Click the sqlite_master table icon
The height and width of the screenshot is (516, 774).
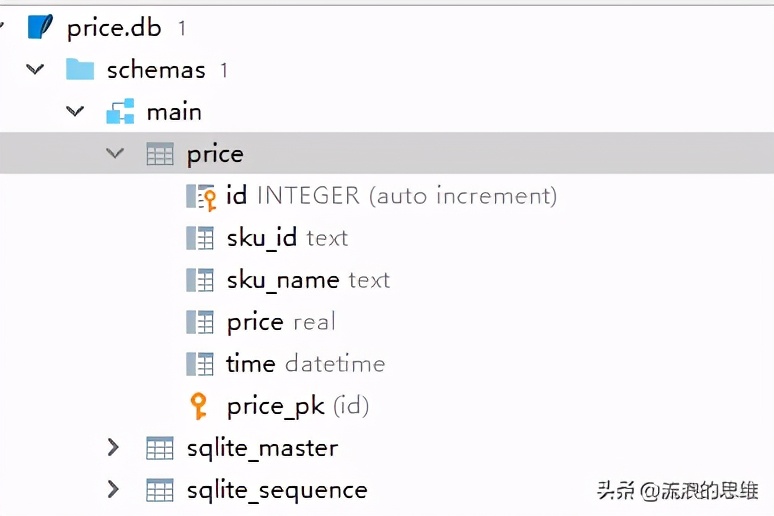point(160,448)
